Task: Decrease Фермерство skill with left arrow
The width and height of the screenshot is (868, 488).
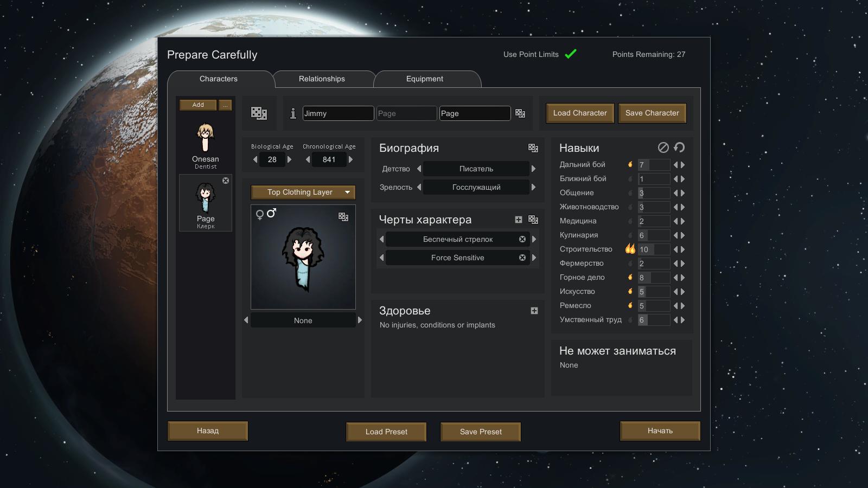Action: tap(676, 263)
